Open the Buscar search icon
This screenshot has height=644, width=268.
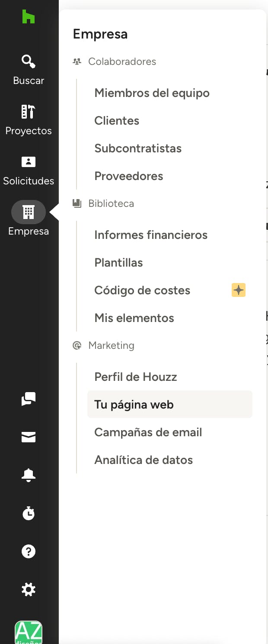pyautogui.click(x=29, y=61)
